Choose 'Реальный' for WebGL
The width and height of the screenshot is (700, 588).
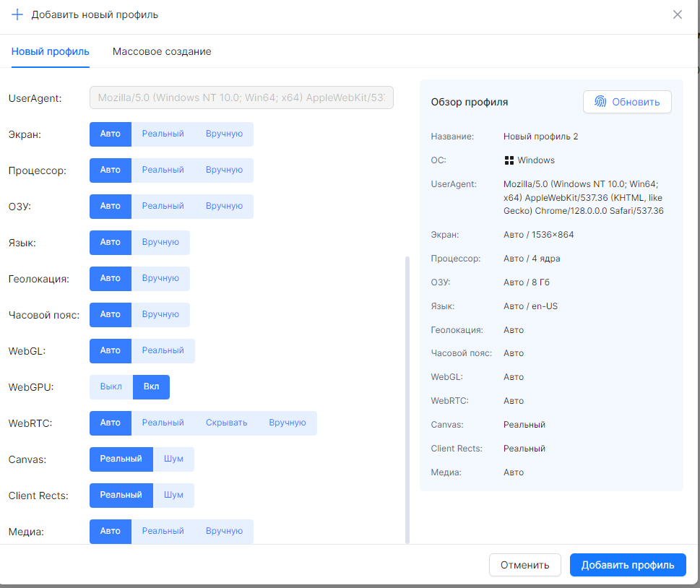163,350
